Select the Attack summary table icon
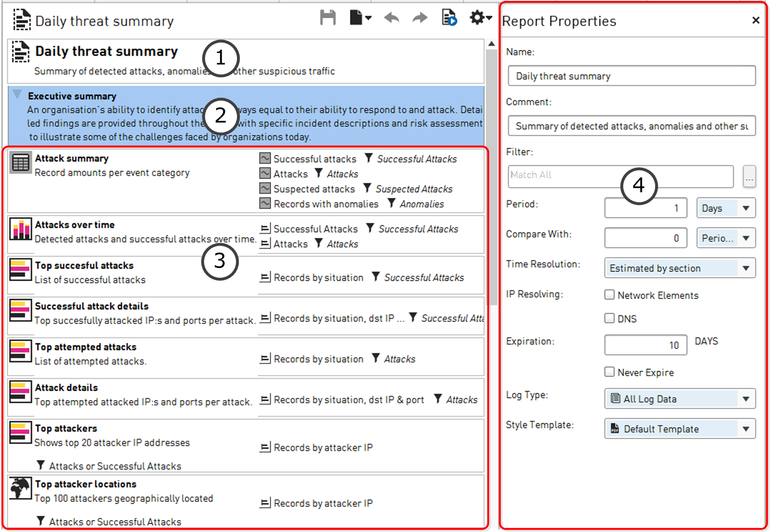This screenshot has width=770, height=532. click(20, 163)
